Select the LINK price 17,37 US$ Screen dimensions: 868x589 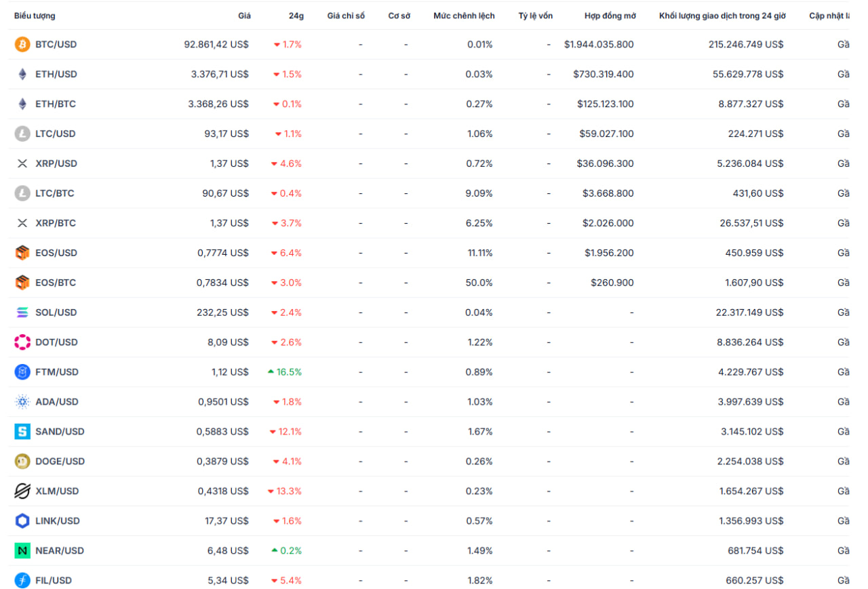[x=227, y=521]
